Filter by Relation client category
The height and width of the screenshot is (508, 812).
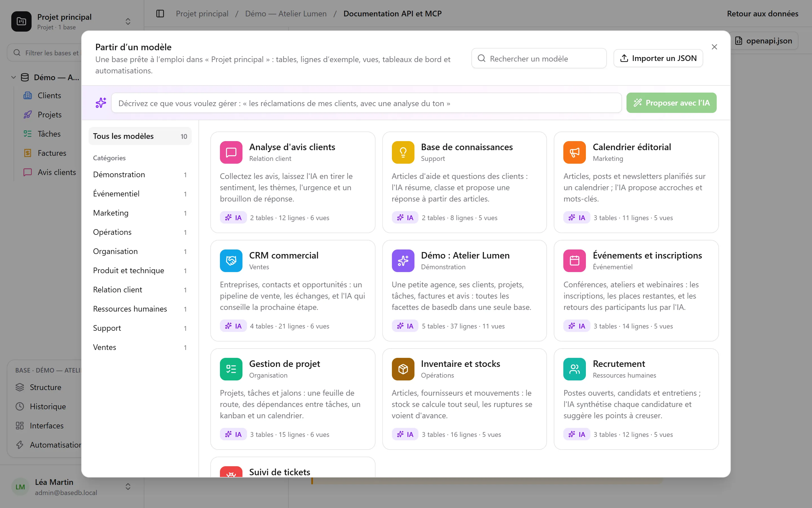pyautogui.click(x=140, y=290)
